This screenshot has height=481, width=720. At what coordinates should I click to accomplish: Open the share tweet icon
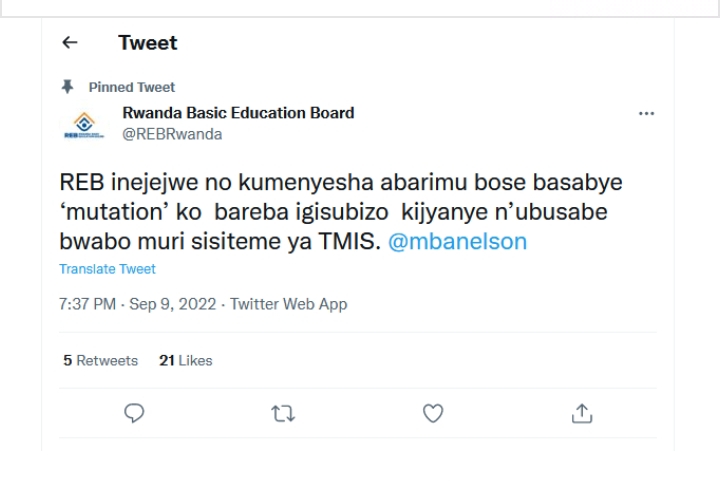pos(582,413)
